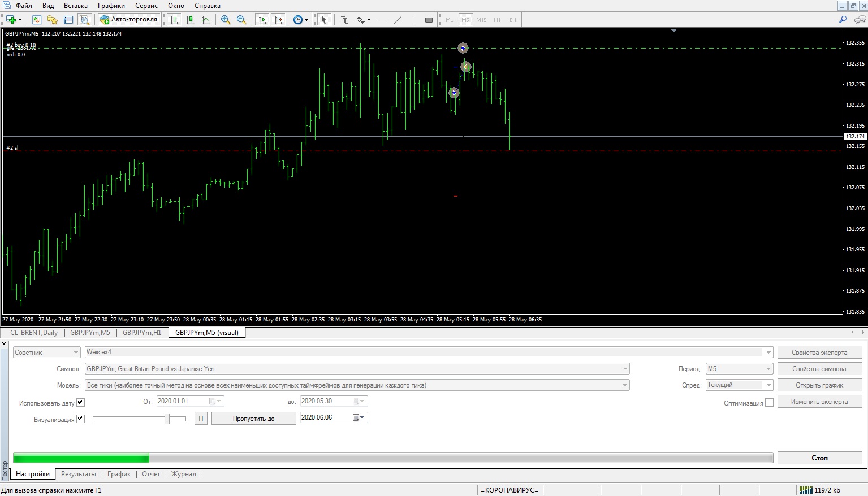Toggle the 'Визуализация' checkbox
The height and width of the screenshot is (496, 868).
tap(80, 419)
